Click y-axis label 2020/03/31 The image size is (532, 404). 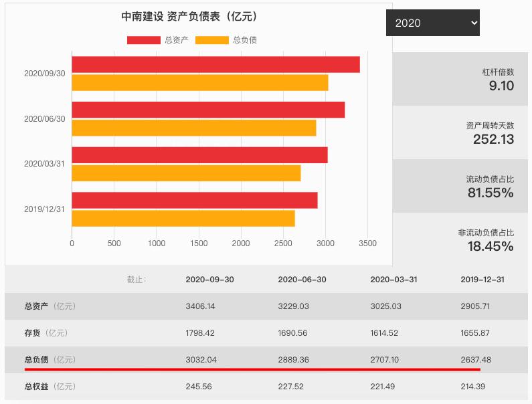pos(44,164)
